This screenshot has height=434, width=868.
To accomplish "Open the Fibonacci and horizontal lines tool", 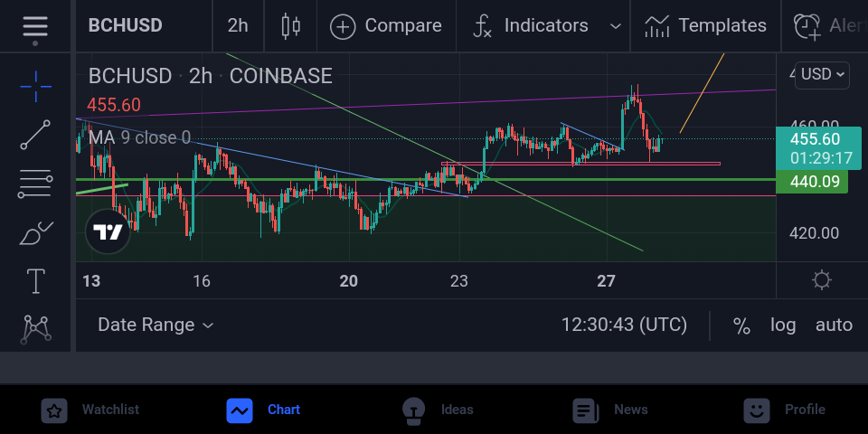I will (35, 184).
